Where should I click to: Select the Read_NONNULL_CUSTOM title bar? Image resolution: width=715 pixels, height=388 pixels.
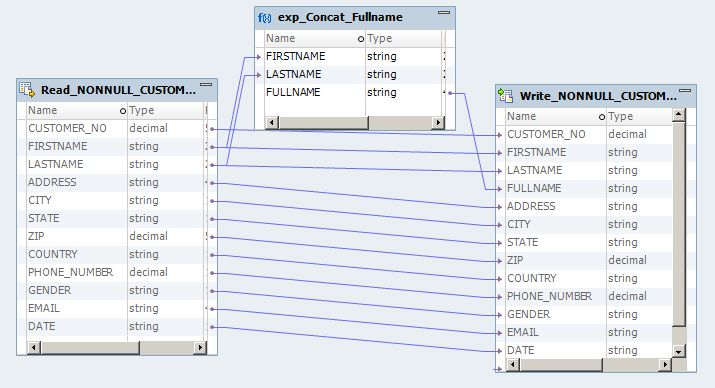click(118, 90)
